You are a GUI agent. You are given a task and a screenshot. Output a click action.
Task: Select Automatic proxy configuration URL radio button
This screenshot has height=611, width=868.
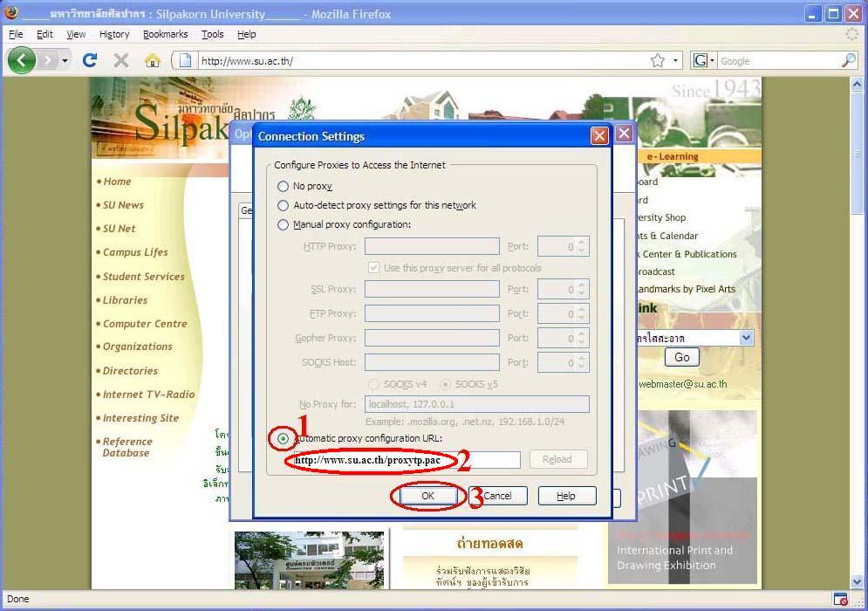(283, 439)
